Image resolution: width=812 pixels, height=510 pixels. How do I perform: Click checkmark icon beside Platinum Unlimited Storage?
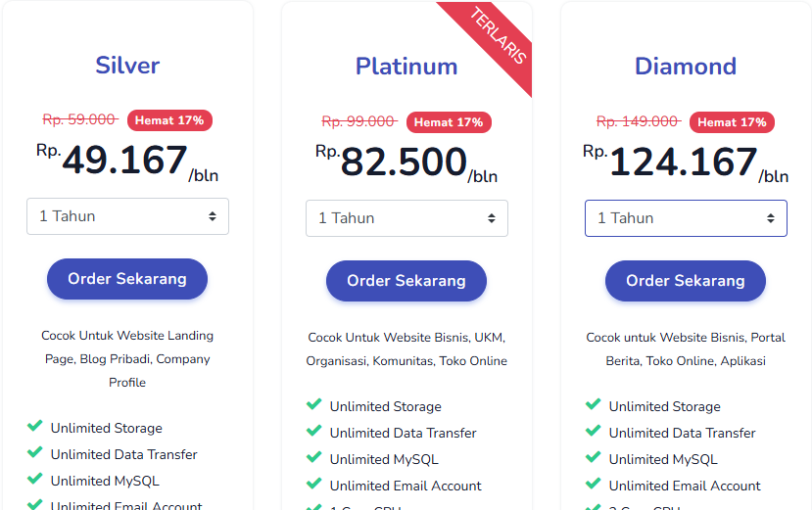[313, 404]
